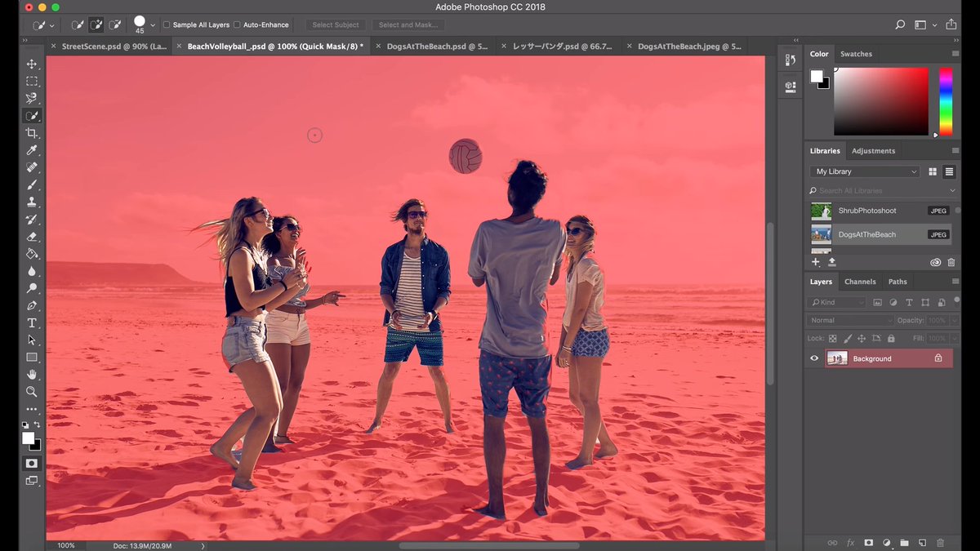Choose the Type tool
Viewport: 980px width, 551px height.
32,322
